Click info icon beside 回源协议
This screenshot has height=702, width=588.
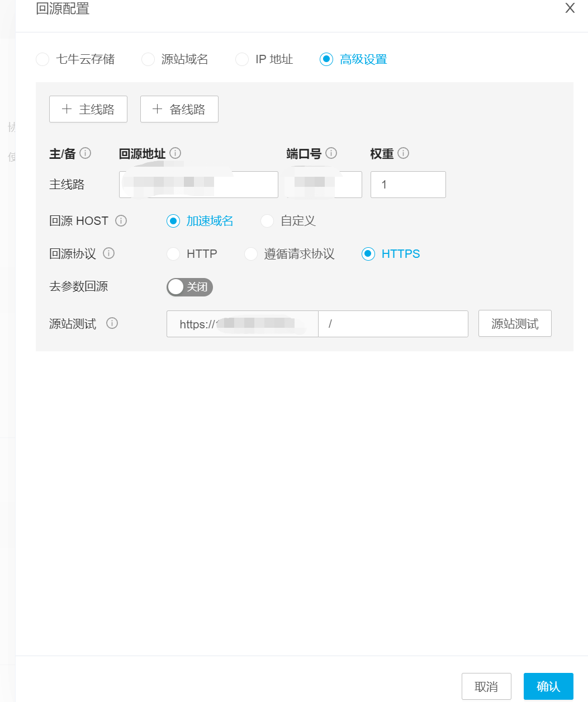click(109, 253)
